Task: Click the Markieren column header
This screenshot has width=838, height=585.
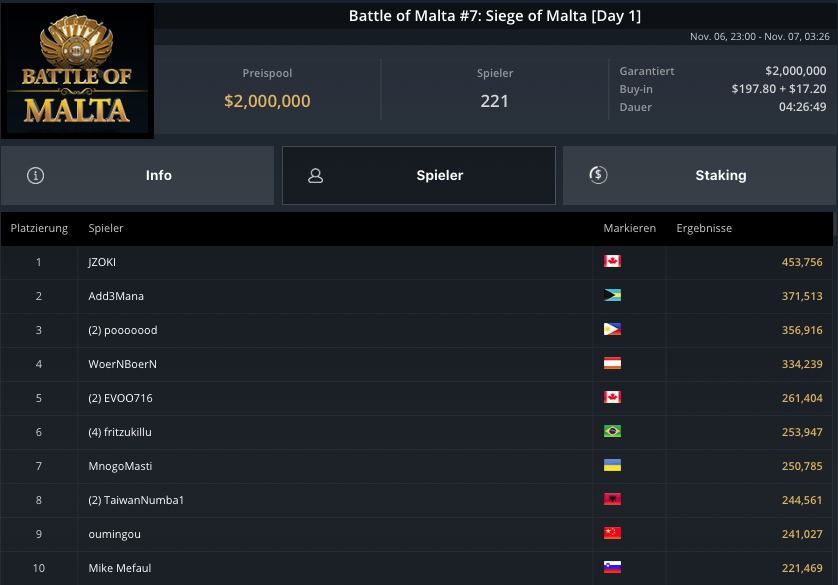Action: (x=629, y=228)
